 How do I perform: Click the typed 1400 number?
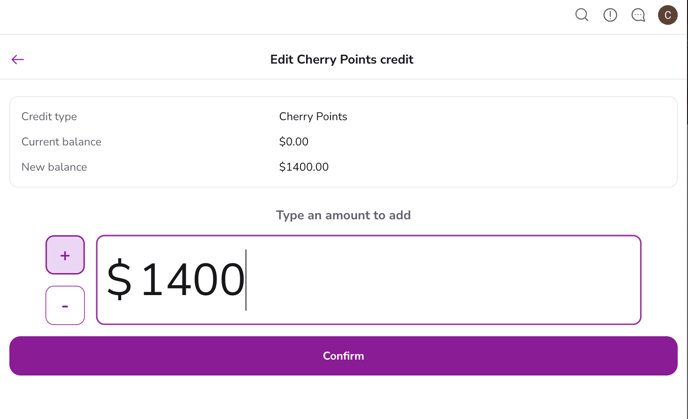[193, 279]
